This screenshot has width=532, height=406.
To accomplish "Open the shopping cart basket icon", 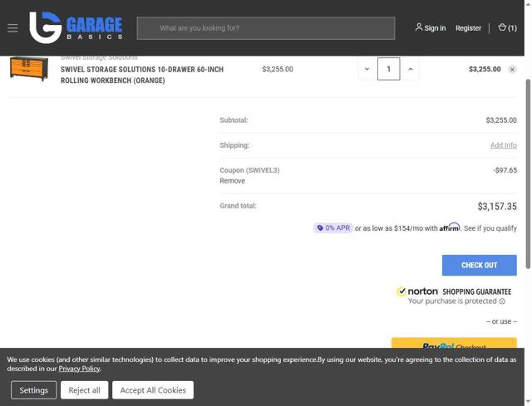I will pos(507,27).
